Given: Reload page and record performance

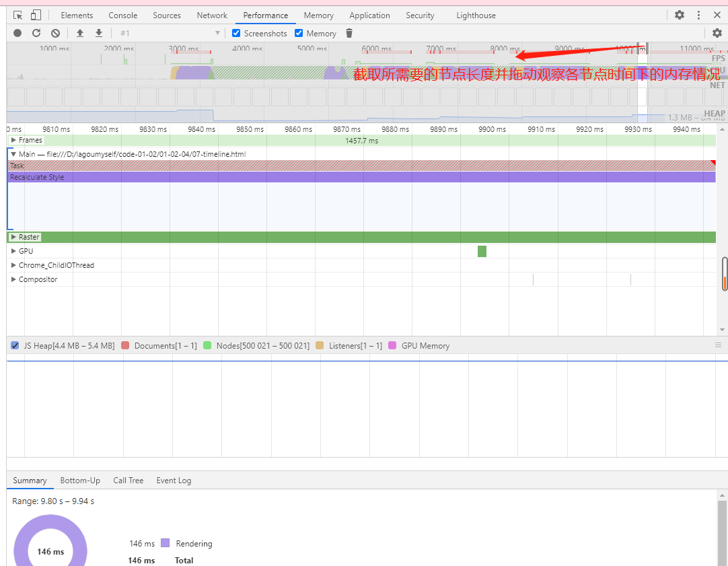Looking at the screenshot, I should [36, 32].
